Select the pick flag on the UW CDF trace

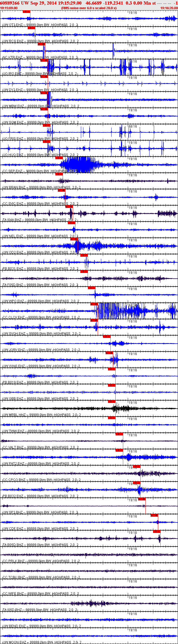pyautogui.click(x=154, y=515)
